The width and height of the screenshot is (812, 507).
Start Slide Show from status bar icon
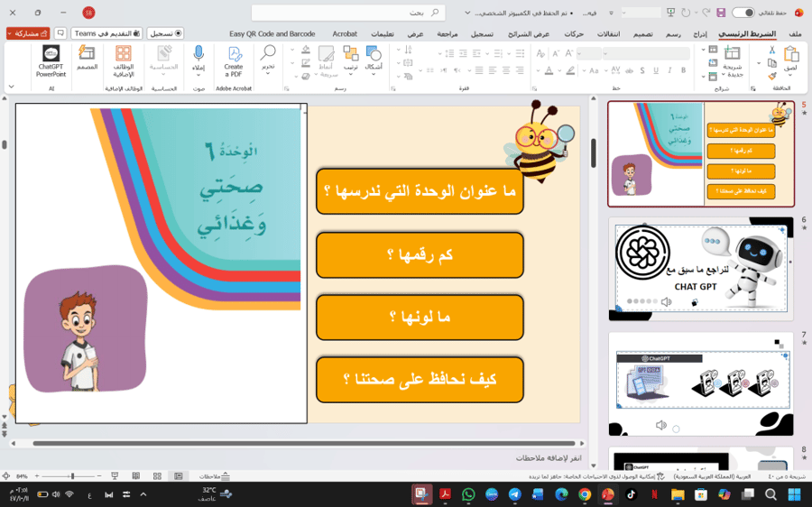(115, 476)
